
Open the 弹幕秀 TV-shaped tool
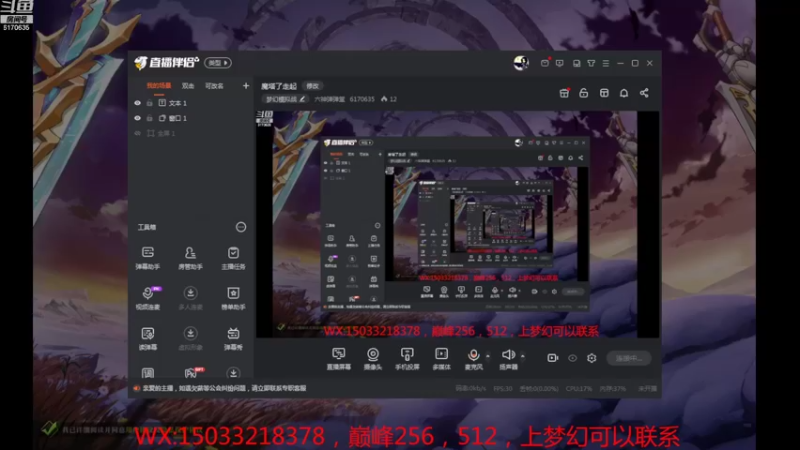coord(233,338)
